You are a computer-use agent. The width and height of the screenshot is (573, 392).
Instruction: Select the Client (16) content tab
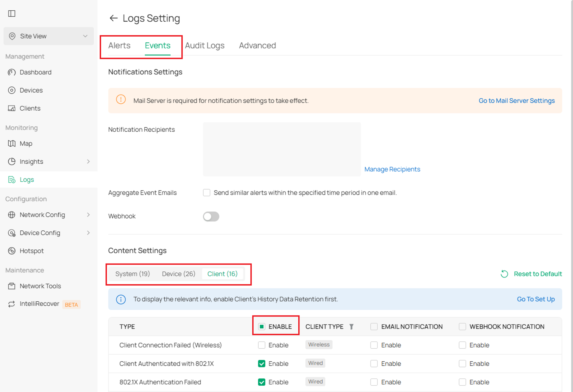[x=222, y=274]
